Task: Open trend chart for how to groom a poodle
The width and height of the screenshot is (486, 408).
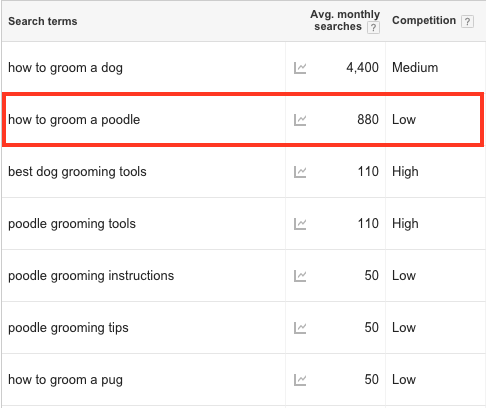Action: [300, 120]
